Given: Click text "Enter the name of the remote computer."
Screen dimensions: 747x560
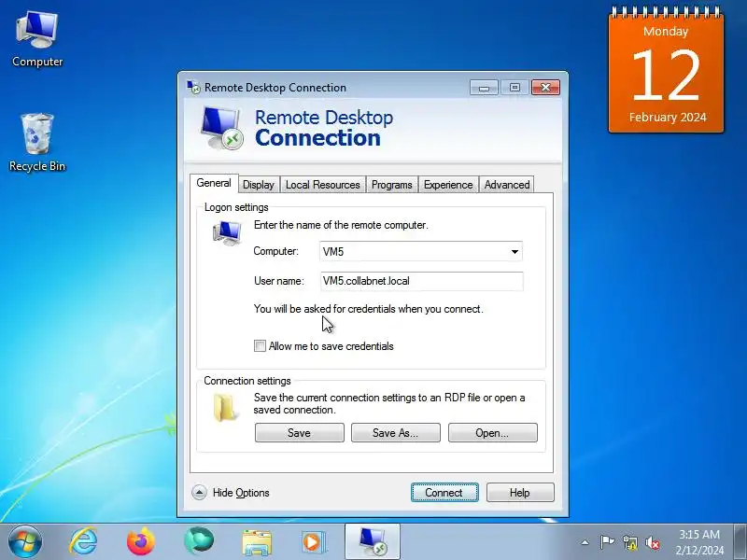Looking at the screenshot, I should tap(341, 225).
